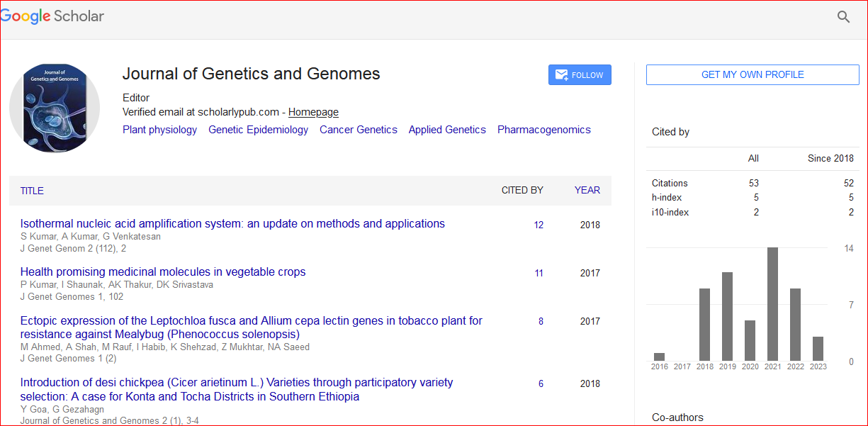Open desi chickpea varieties article
The image size is (868, 426).
click(237, 390)
